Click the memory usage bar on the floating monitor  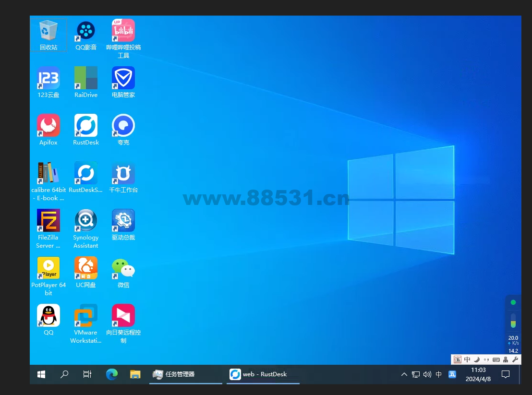pyautogui.click(x=513, y=321)
